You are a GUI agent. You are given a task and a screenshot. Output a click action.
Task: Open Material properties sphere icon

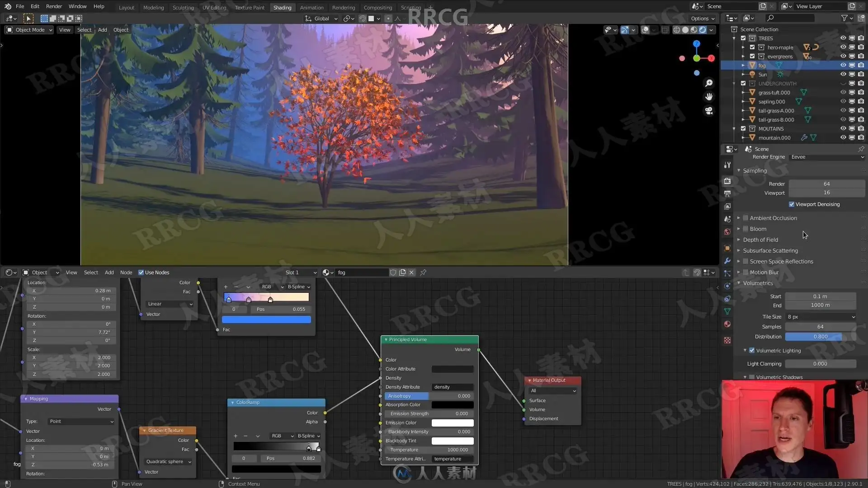(727, 324)
